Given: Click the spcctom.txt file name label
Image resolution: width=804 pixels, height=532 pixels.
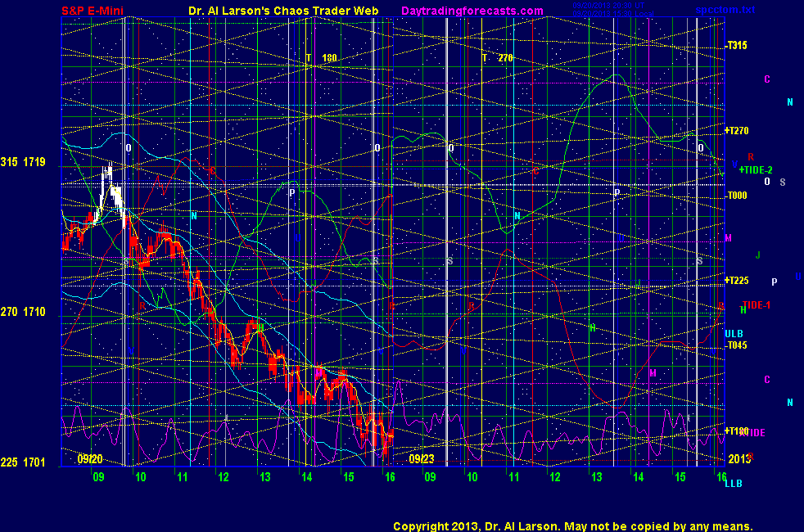Looking at the screenshot, I should coord(725,10).
